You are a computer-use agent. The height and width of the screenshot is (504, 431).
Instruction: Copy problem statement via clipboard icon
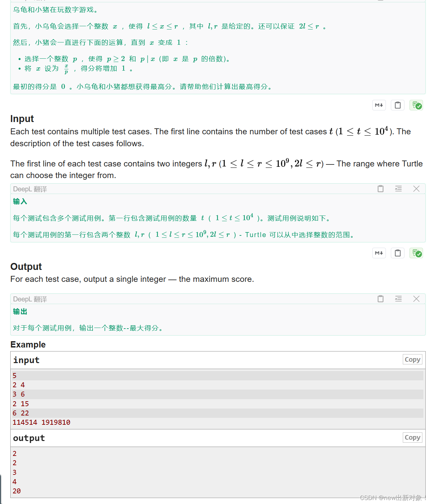click(397, 105)
